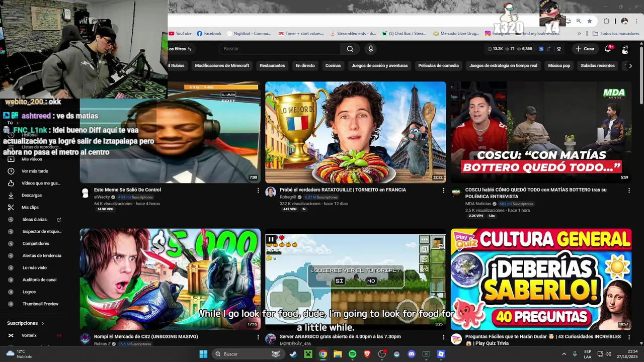This screenshot has height=362, width=644.
Task: Select the En directo filter chip
Action: point(305,66)
